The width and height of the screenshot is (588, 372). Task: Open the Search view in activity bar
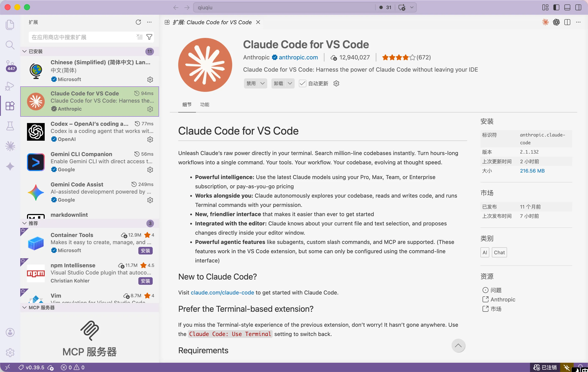pos(10,45)
